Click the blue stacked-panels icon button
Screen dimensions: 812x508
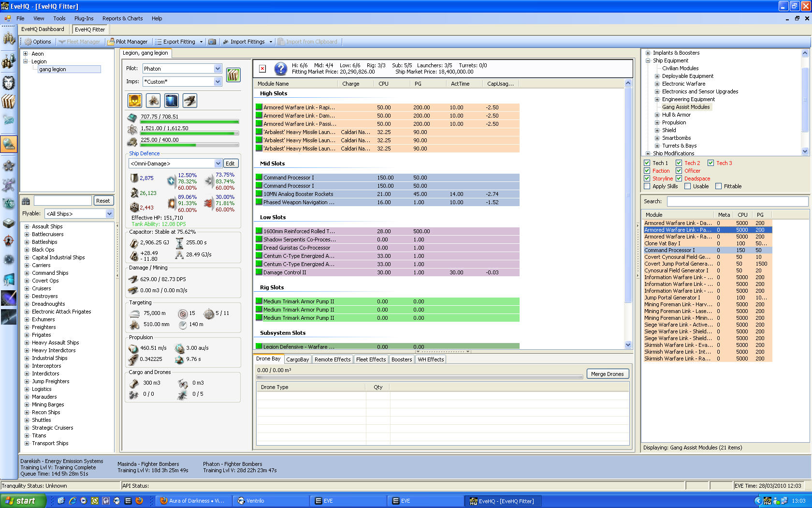(172, 100)
